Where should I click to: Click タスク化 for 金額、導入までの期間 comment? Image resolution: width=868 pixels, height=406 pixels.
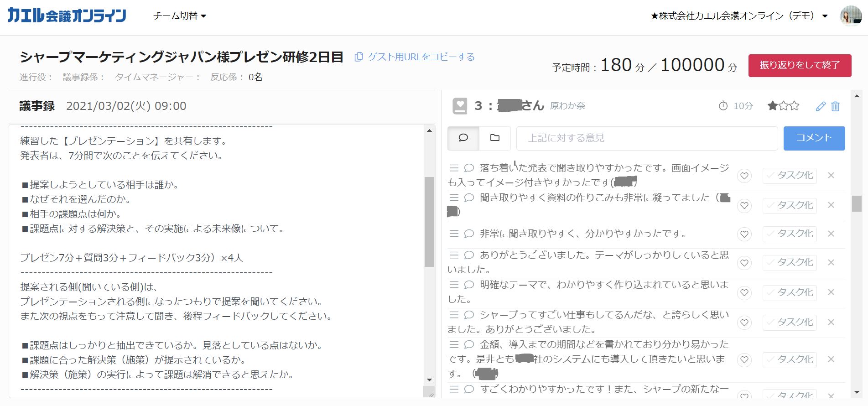coord(790,360)
